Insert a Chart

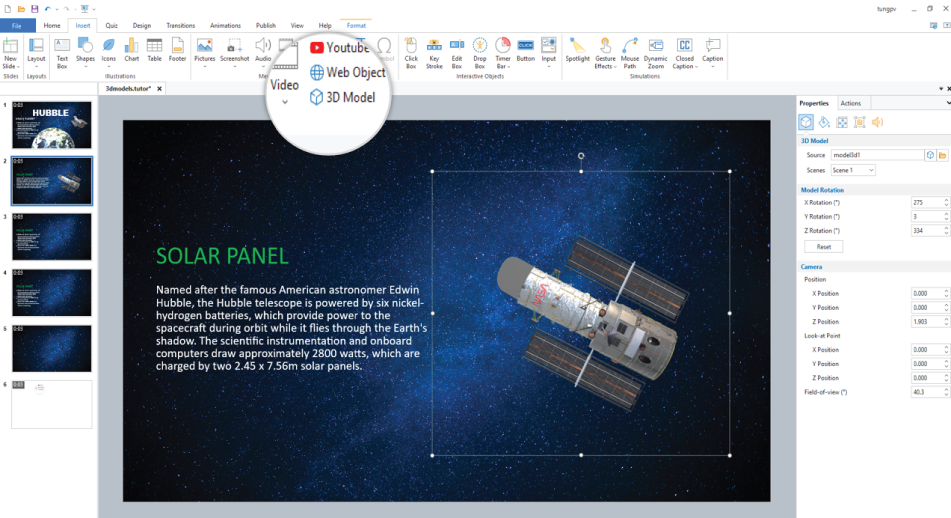[x=132, y=51]
